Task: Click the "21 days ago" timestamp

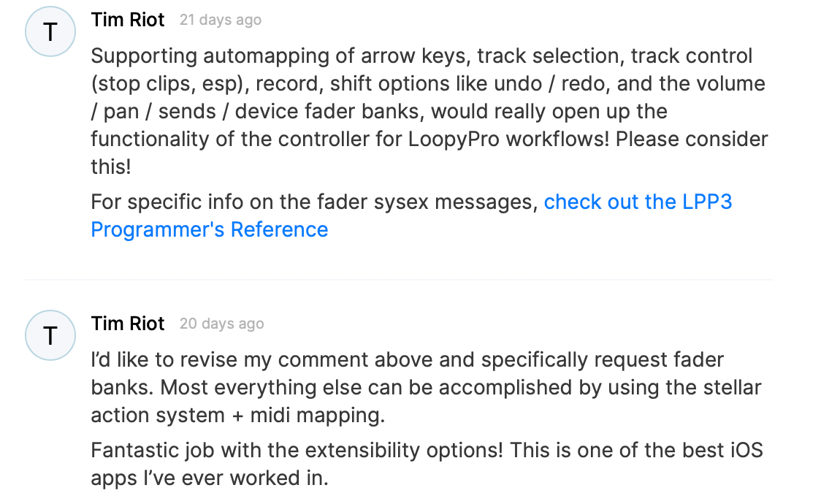Action: tap(220, 20)
